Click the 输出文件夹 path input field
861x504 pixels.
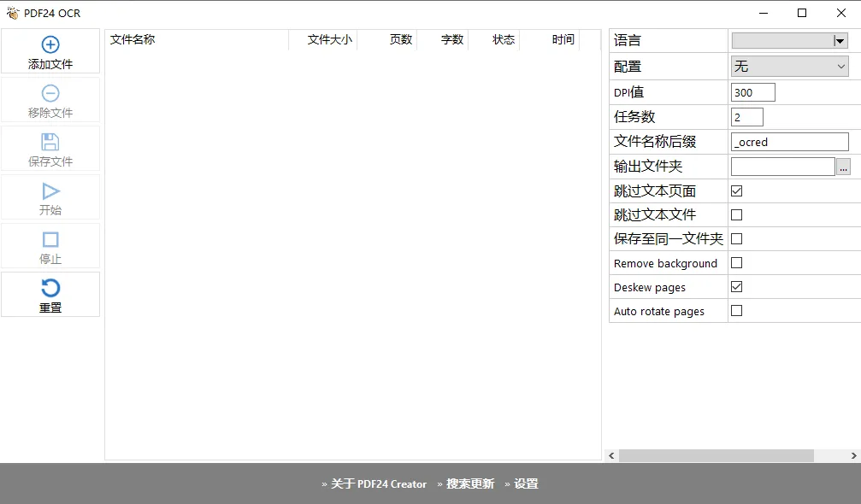coord(783,167)
